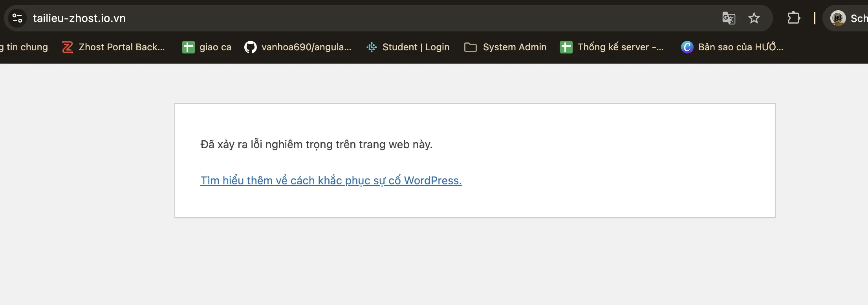Click the empty bookmarks bar area

825,47
